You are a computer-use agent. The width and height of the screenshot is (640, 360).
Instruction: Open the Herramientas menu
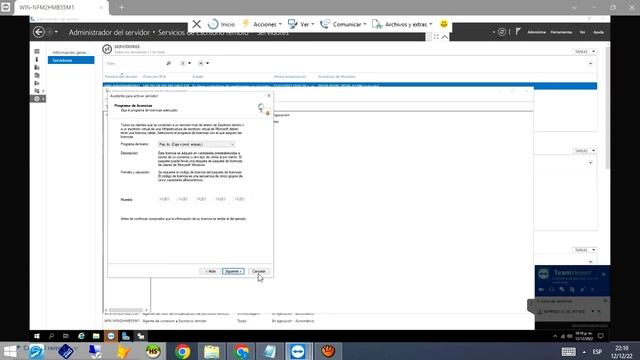pyautogui.click(x=561, y=32)
